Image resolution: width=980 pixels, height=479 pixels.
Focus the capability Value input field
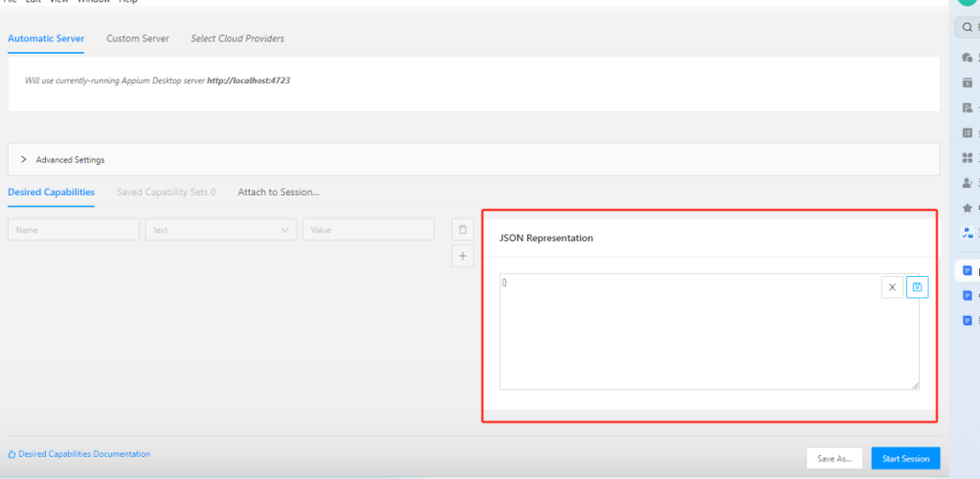[x=368, y=230]
